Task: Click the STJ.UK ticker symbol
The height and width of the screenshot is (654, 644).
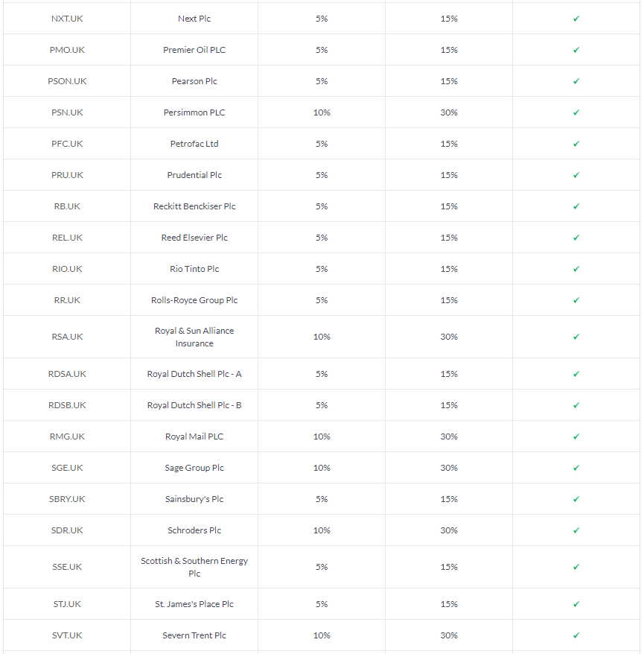Action: click(x=67, y=604)
